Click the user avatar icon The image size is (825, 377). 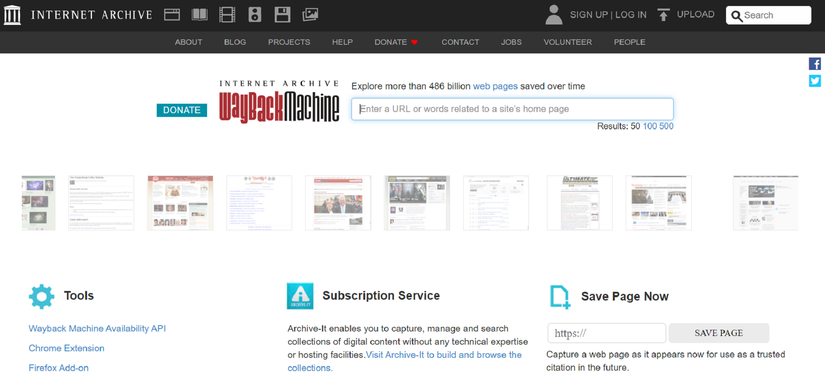(554, 15)
